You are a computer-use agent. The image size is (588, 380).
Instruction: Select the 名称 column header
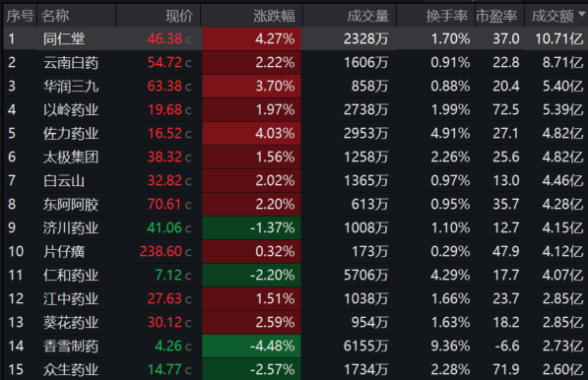(x=55, y=16)
